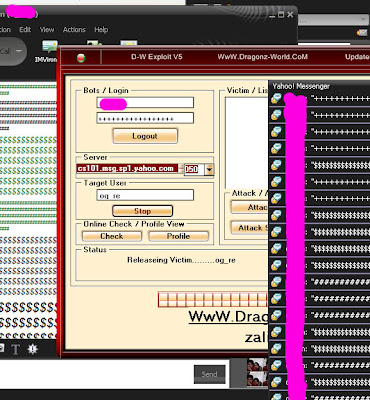Screen dimensions: 370x400
Task: Click the Profile button
Action: coord(178,236)
